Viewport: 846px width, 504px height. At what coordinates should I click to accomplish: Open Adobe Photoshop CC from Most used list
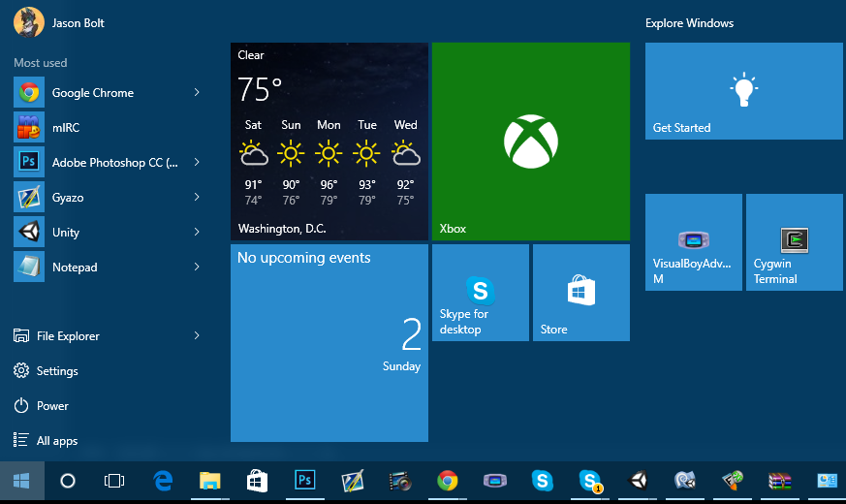[x=107, y=163]
